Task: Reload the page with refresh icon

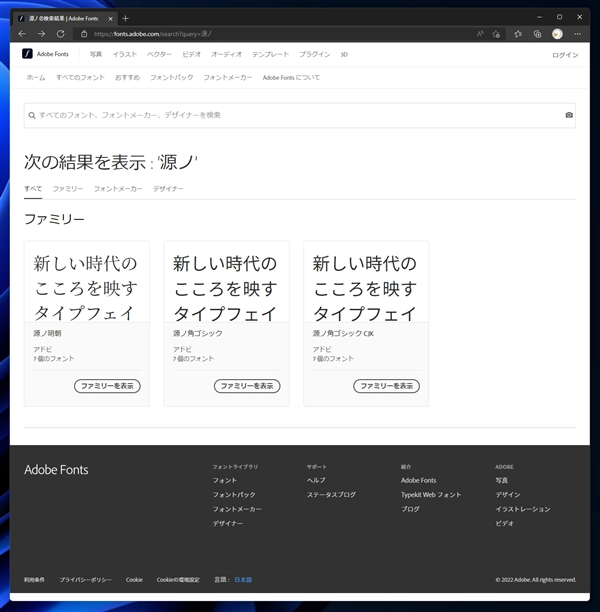Action: (61, 34)
